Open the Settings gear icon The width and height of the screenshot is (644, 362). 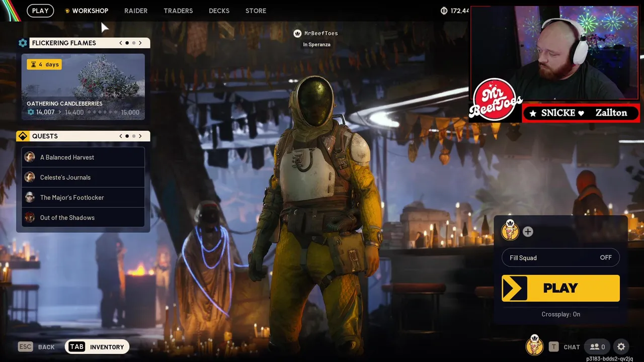tap(621, 347)
